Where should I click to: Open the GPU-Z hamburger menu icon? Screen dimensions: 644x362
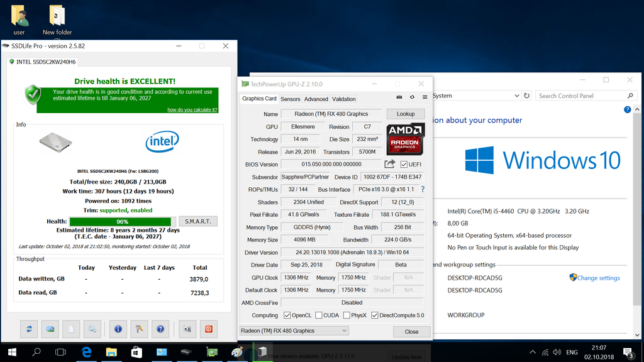[x=425, y=97]
